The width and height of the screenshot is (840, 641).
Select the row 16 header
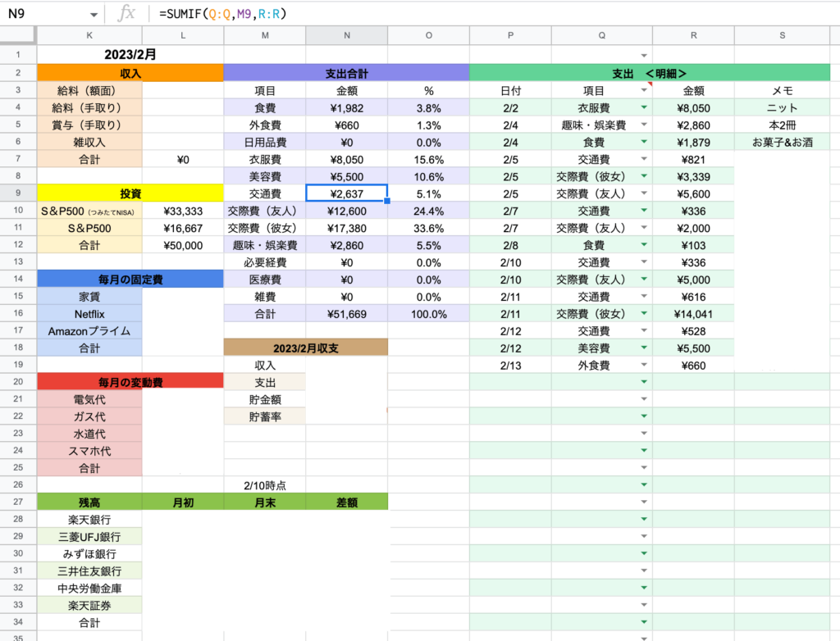[x=18, y=314]
